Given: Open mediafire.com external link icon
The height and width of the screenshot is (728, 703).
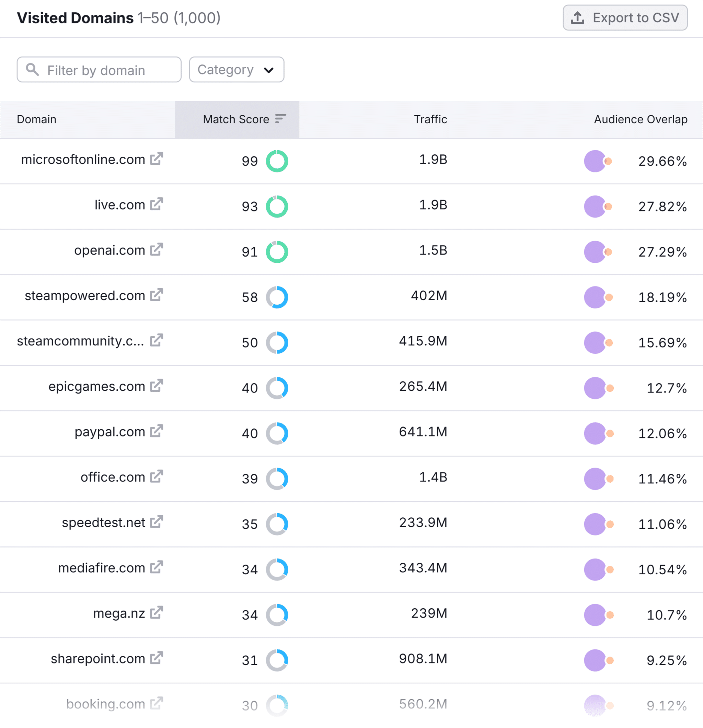Looking at the screenshot, I should (157, 567).
